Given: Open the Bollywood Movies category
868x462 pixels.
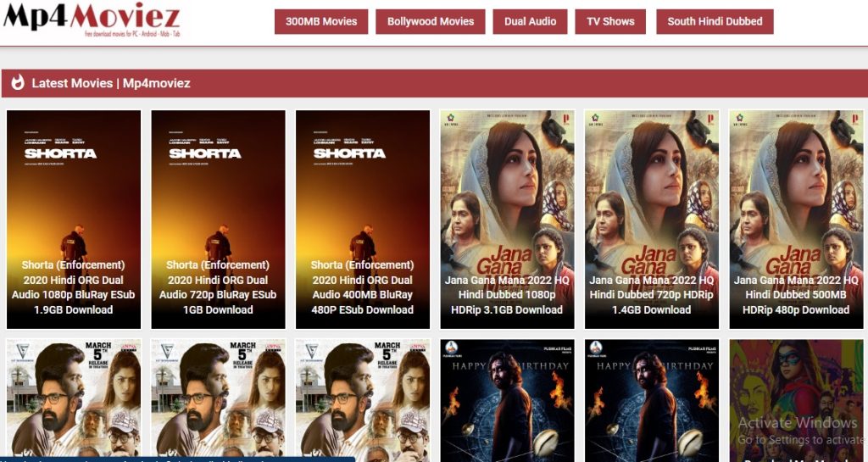Looking at the screenshot, I should pos(430,21).
